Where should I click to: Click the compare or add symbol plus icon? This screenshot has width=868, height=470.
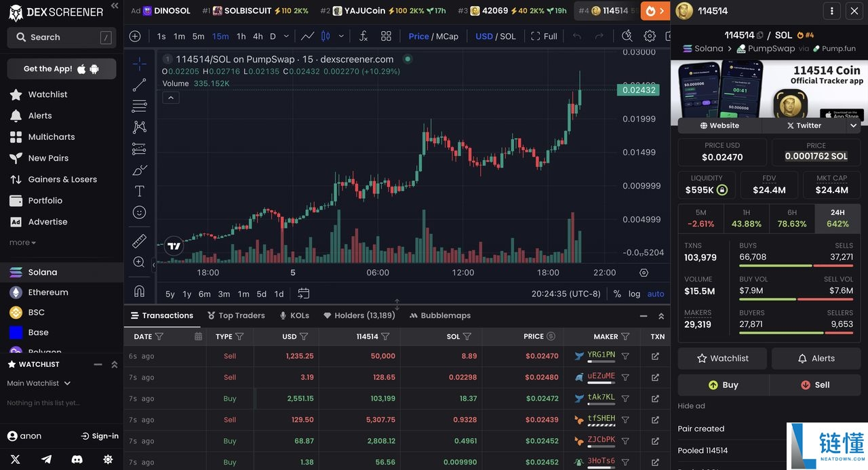135,37
